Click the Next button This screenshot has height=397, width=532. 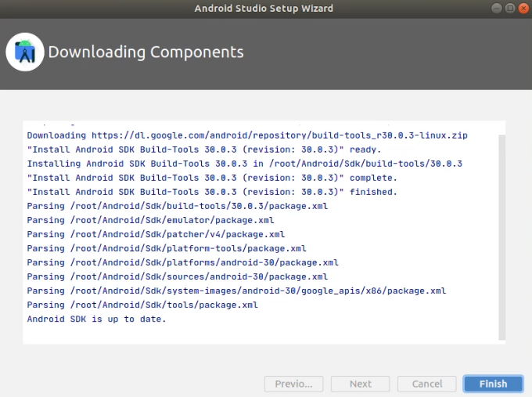(x=361, y=384)
